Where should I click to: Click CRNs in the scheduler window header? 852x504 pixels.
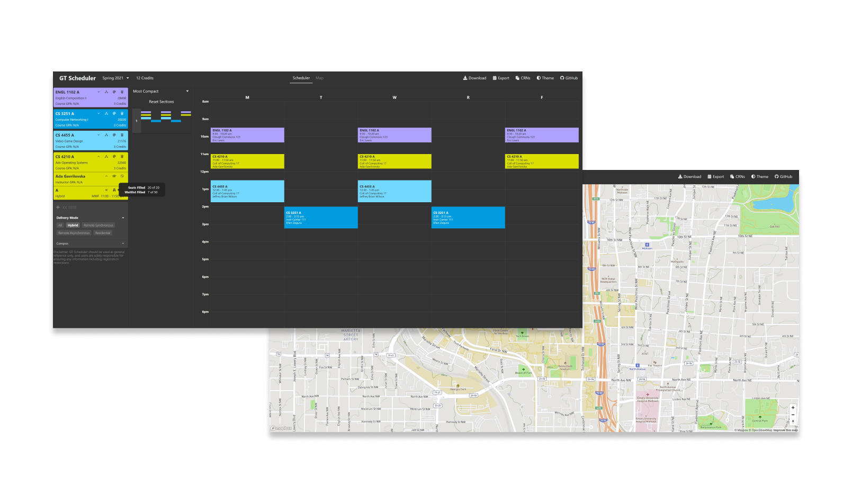tap(523, 78)
